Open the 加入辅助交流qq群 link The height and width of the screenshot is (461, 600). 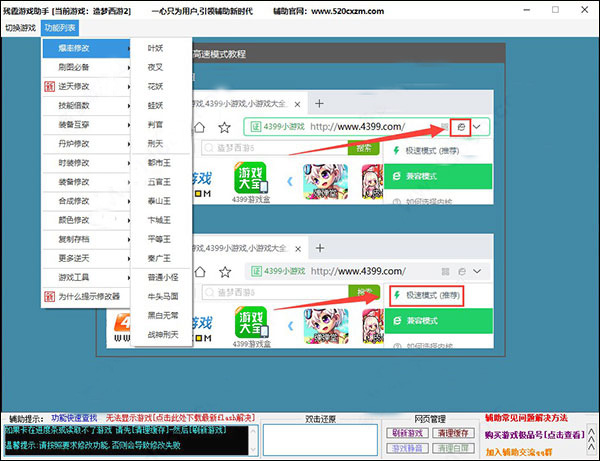click(x=519, y=452)
